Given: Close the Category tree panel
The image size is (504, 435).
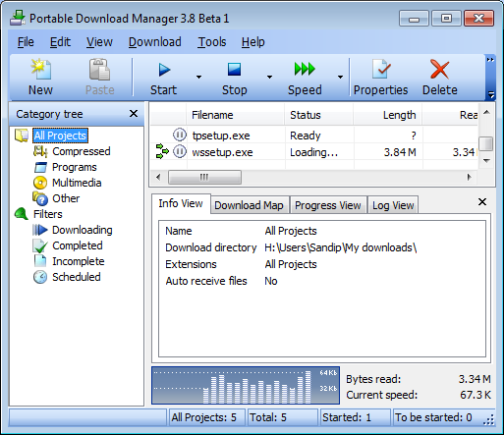Looking at the screenshot, I should pos(134,114).
